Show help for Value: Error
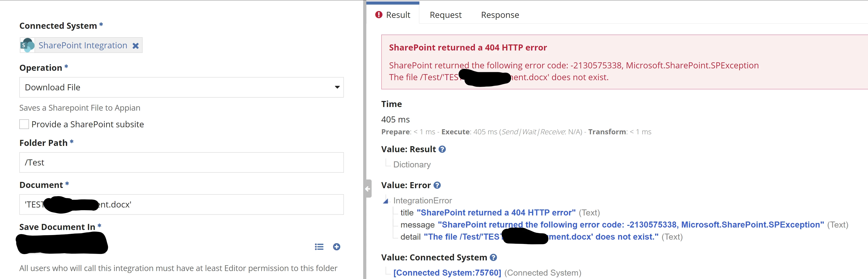Screen dimensions: 868x279 437,185
